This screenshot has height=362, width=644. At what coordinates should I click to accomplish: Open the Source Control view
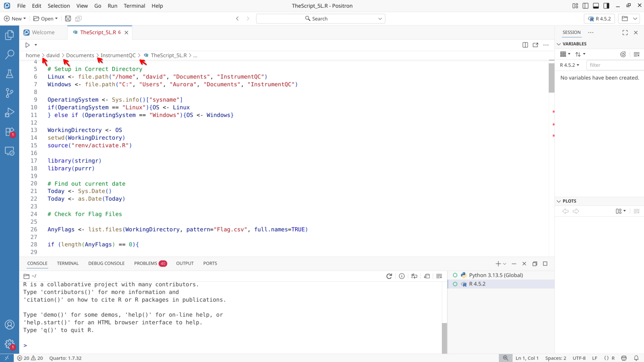click(x=9, y=93)
